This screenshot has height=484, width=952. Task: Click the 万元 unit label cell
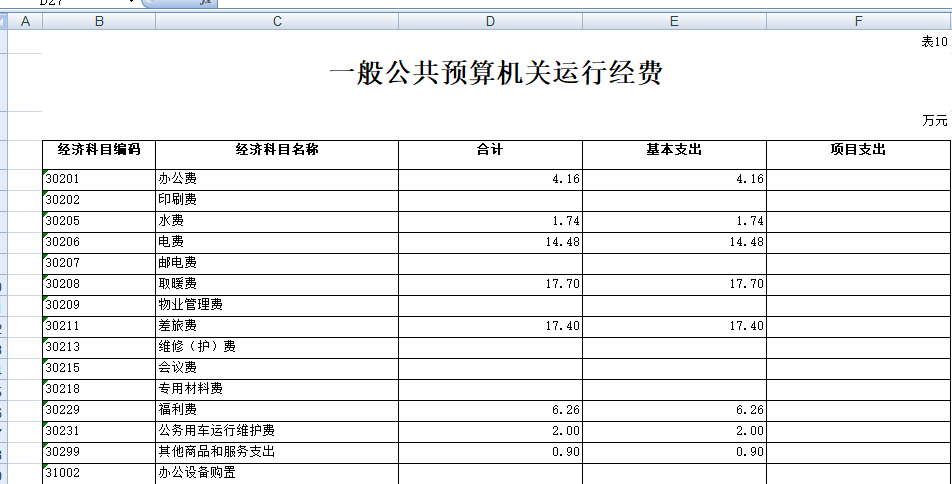click(x=934, y=121)
